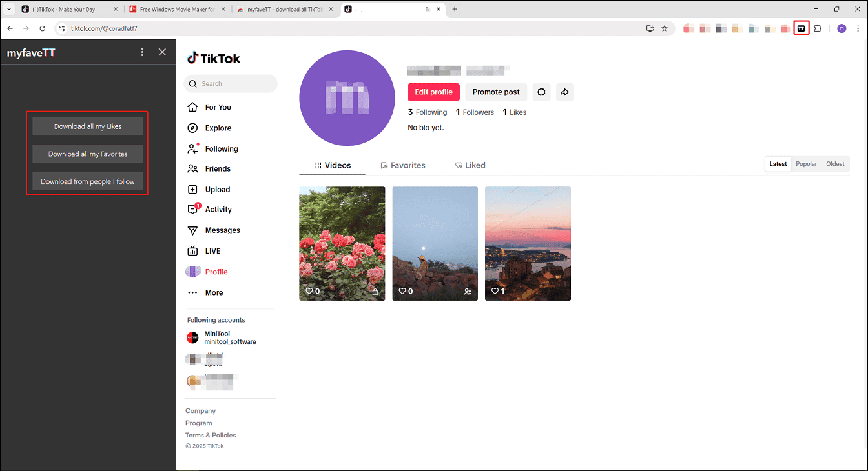868x471 pixels.
Task: Switch to Free Windows Movie Maker tab
Action: pos(177,9)
